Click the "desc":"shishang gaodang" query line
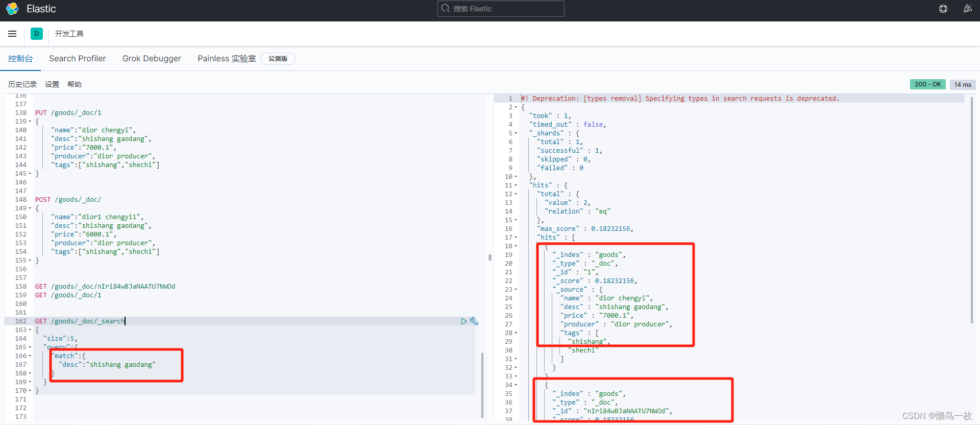 pyautogui.click(x=107, y=365)
